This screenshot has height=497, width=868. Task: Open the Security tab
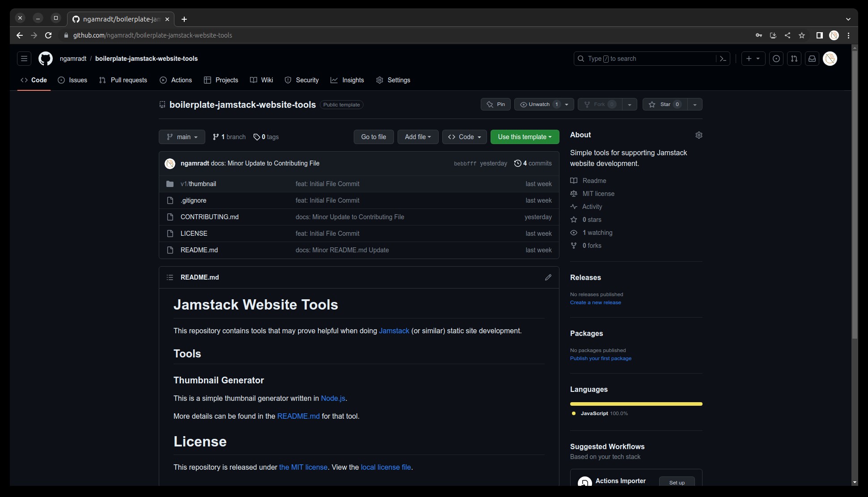(302, 80)
